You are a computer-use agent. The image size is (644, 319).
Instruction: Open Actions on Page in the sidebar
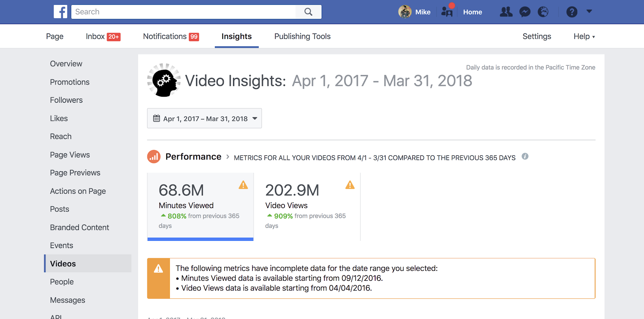click(x=78, y=191)
